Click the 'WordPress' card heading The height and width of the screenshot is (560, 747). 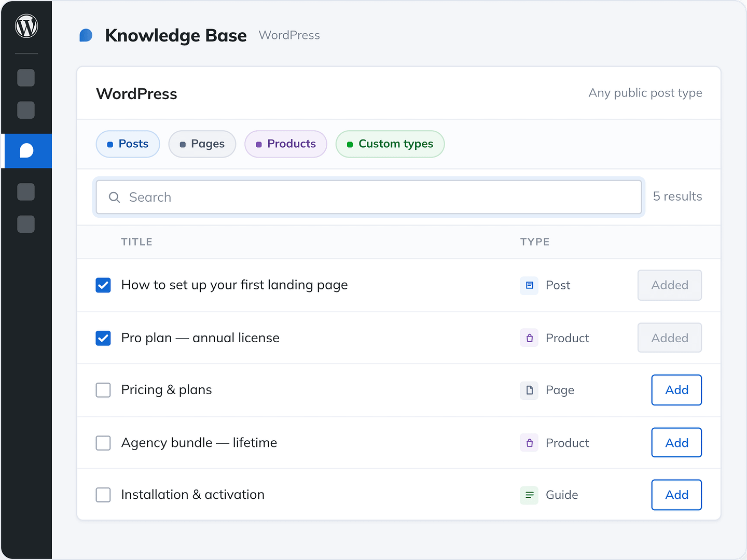137,94
